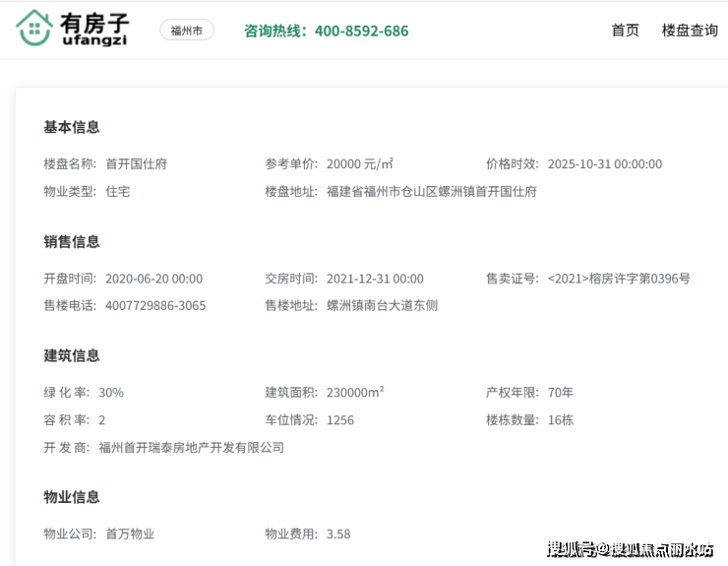Click the sales phone 4007729886-3065
728x566 pixels.
click(155, 305)
